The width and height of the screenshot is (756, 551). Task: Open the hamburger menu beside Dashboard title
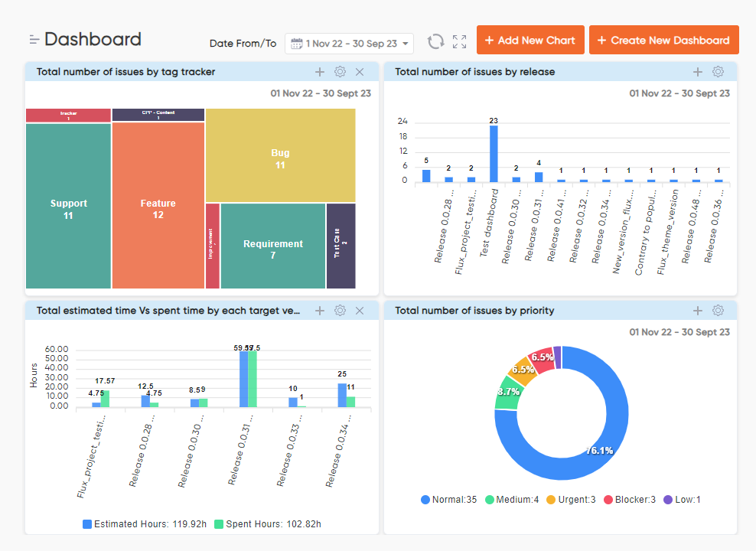34,38
